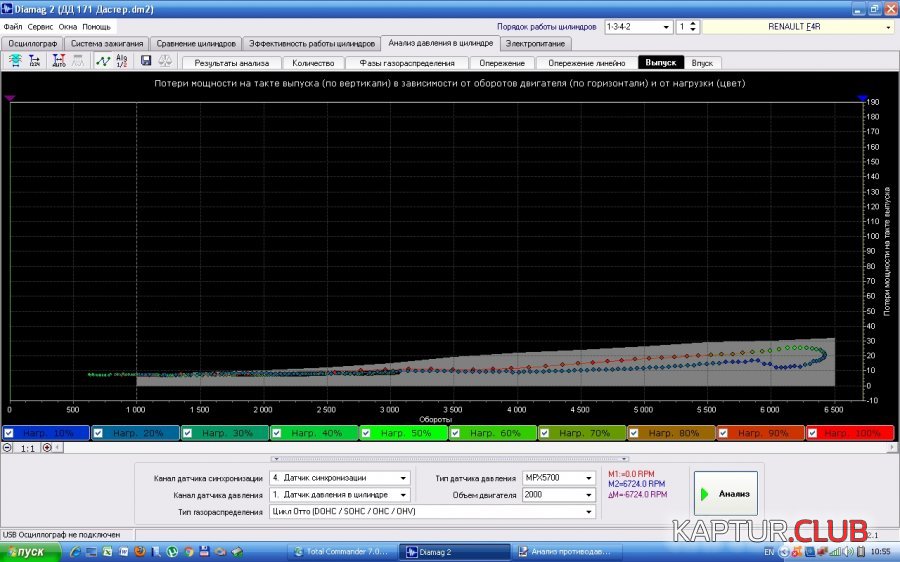The height and width of the screenshot is (562, 900).
Task: Select the Фазы газораспределения sub-tab
Action: tap(407, 63)
